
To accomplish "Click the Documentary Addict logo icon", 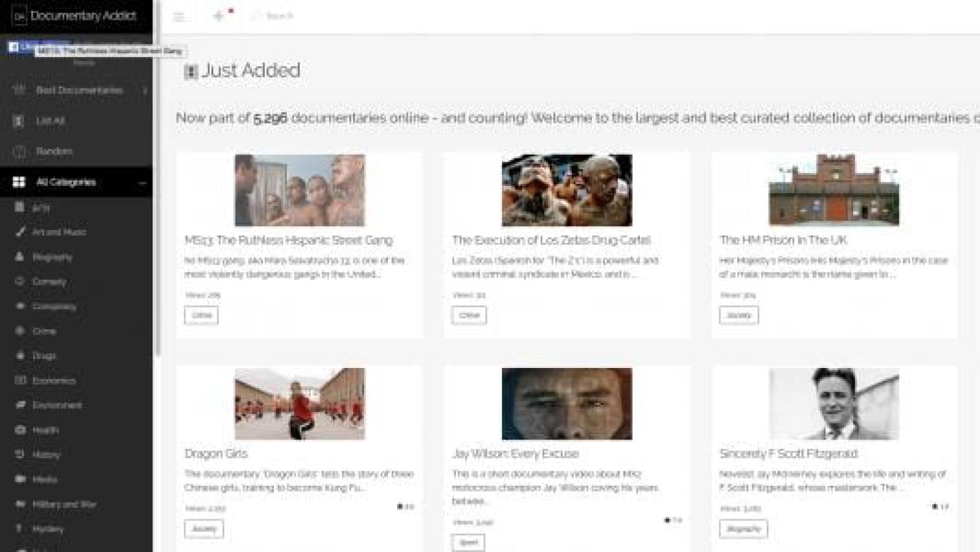I will tap(20, 16).
